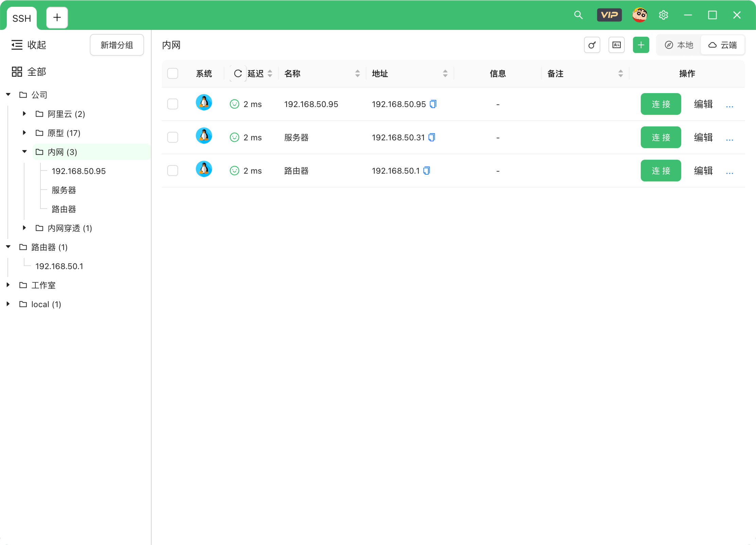The width and height of the screenshot is (756, 545).
Task: Open the identity card icon
Action: 616,45
